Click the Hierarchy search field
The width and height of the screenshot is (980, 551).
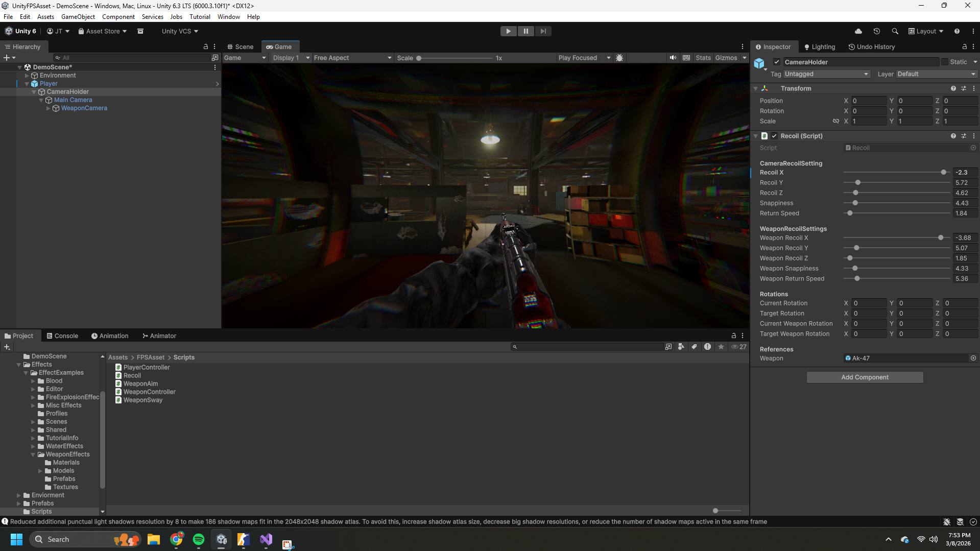pos(132,58)
